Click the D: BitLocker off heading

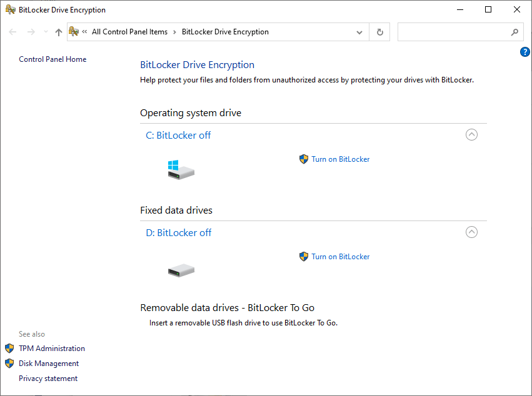[x=178, y=232]
